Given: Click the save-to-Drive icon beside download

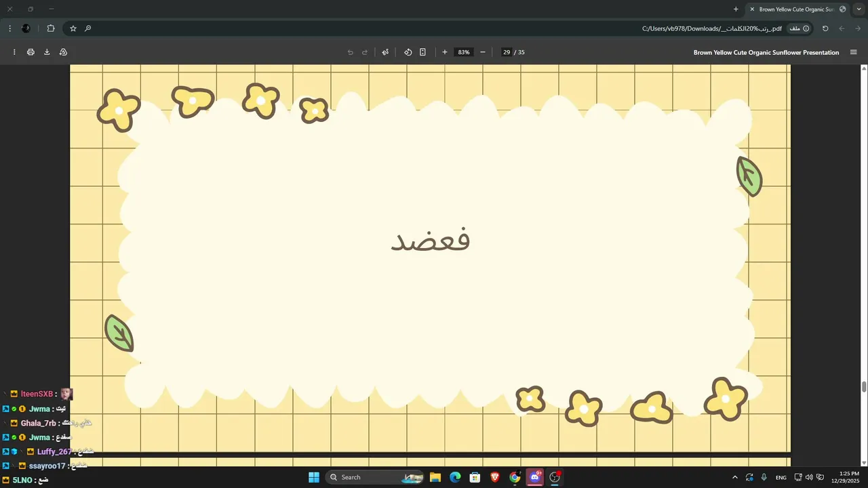Looking at the screenshot, I should (x=63, y=52).
